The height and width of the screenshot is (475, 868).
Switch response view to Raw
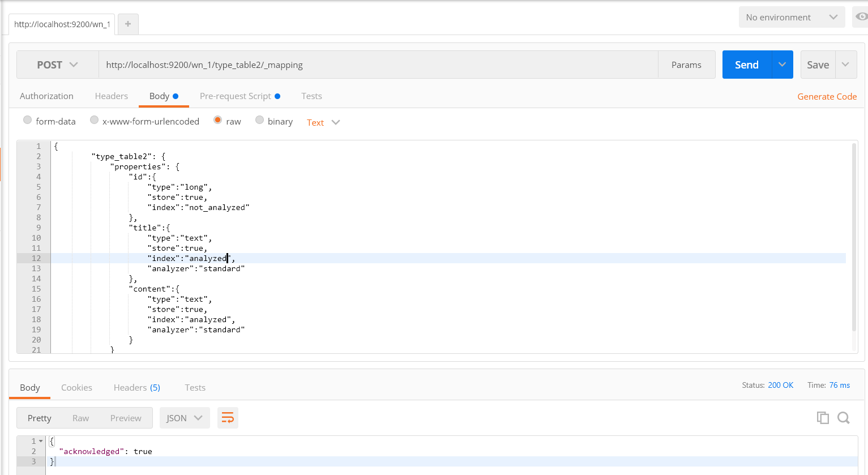[x=80, y=418]
